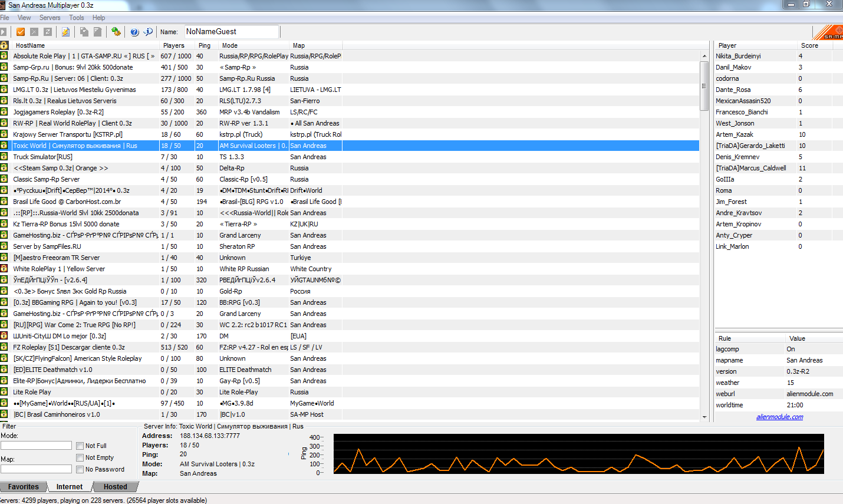The width and height of the screenshot is (843, 504).
Task: Open the View menu
Action: click(24, 18)
